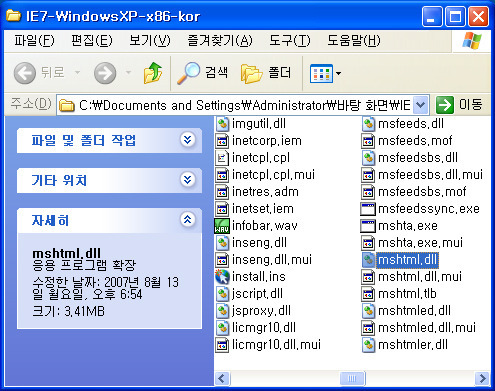Open the Forward button history dropdown

pyautogui.click(x=128, y=73)
